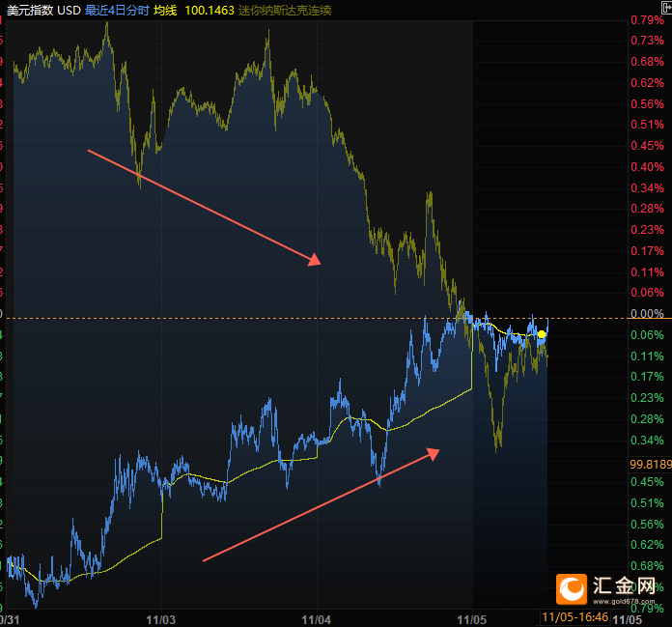Screen dimensions: 672x627
Task: Click the green 0.68% axis label
Action: [x=647, y=566]
